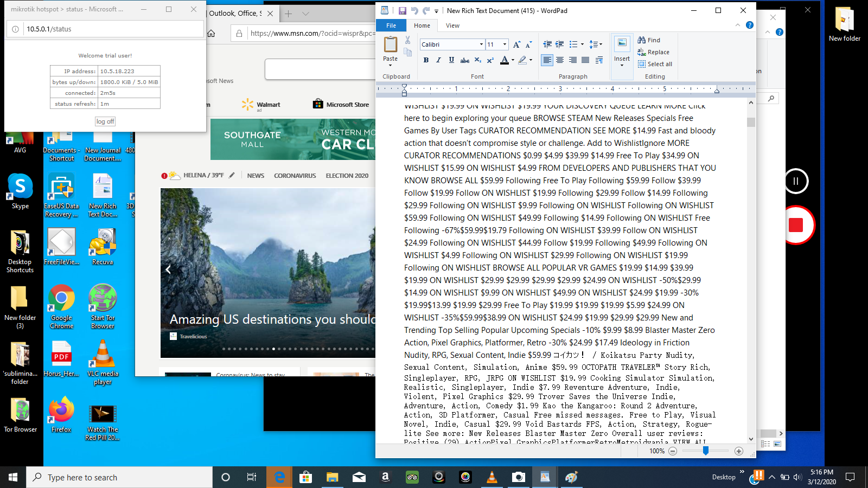Click the Amazon icon on the taskbar

point(385,477)
